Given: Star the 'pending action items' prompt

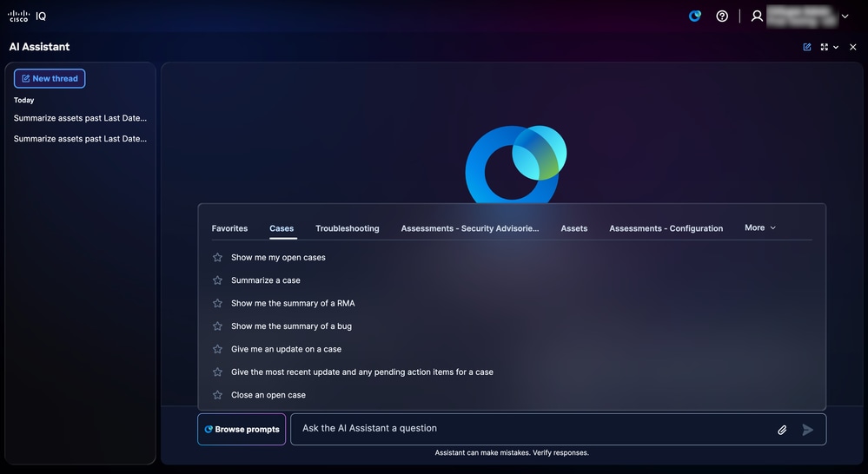Looking at the screenshot, I should (x=217, y=372).
